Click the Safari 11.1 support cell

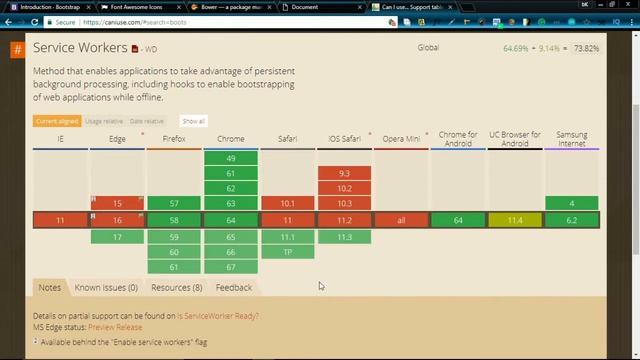288,237
